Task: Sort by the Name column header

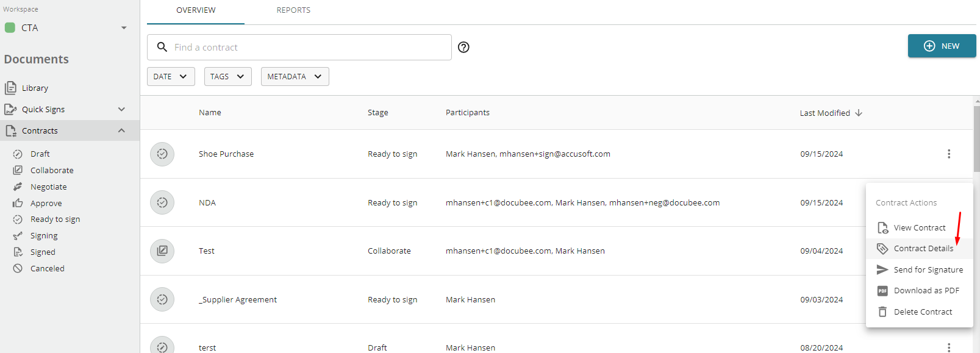Action: click(x=210, y=113)
